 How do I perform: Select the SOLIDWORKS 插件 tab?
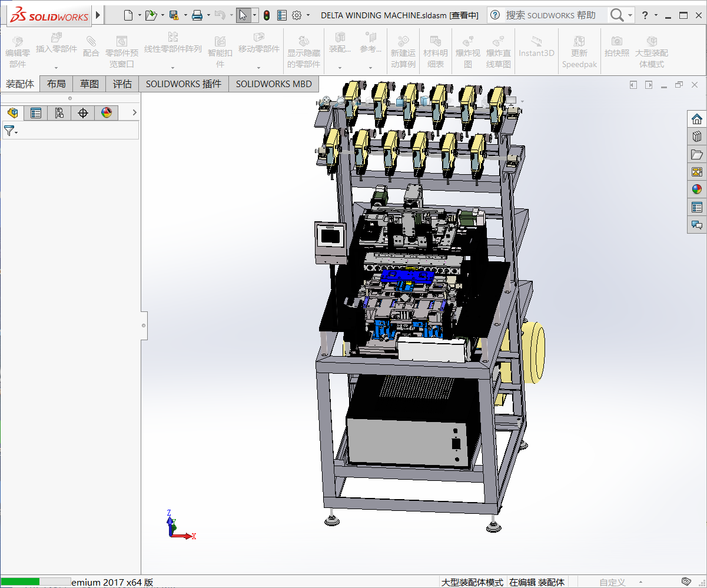pos(184,84)
